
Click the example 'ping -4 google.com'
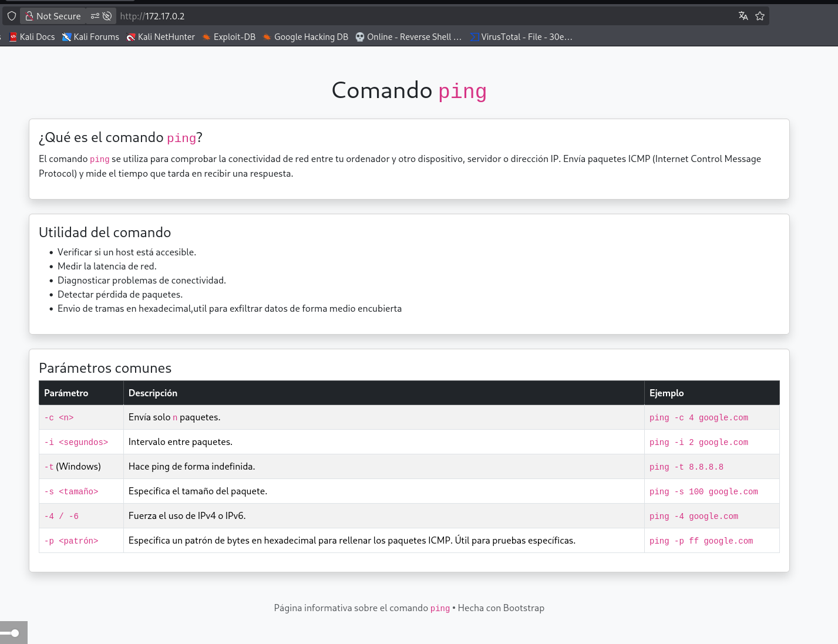pyautogui.click(x=694, y=516)
